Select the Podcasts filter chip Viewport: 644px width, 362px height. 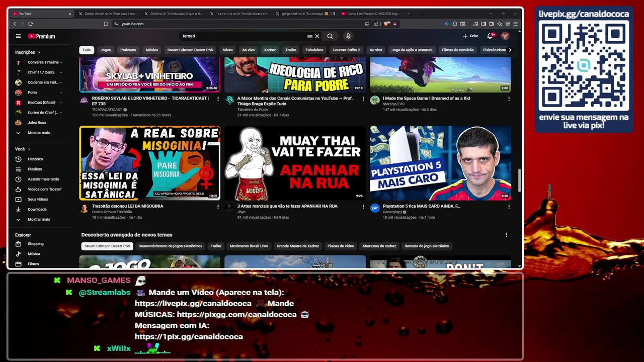click(x=128, y=50)
